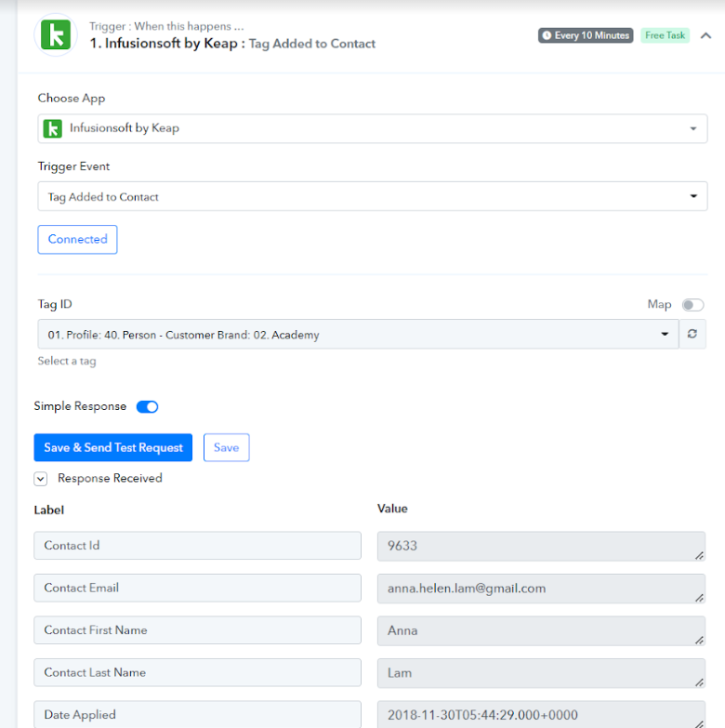Click the Date Applied label field
Viewport: 725px width, 728px height.
[x=197, y=715]
